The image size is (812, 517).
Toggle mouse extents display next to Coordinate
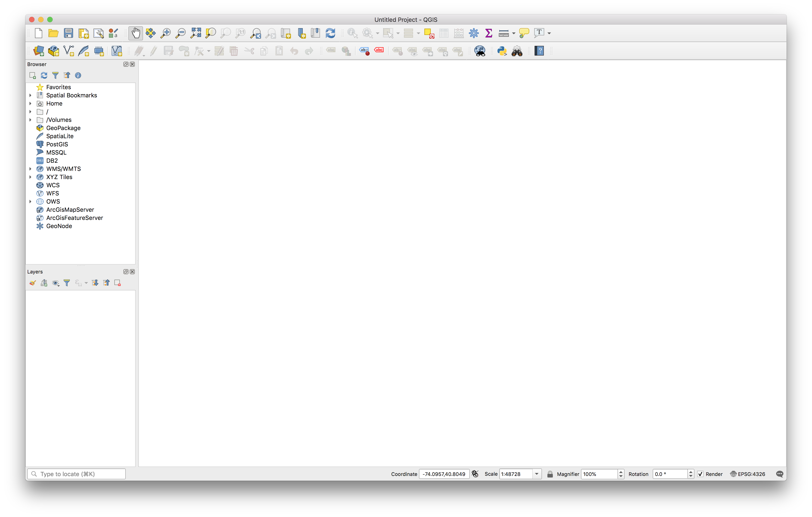point(475,474)
